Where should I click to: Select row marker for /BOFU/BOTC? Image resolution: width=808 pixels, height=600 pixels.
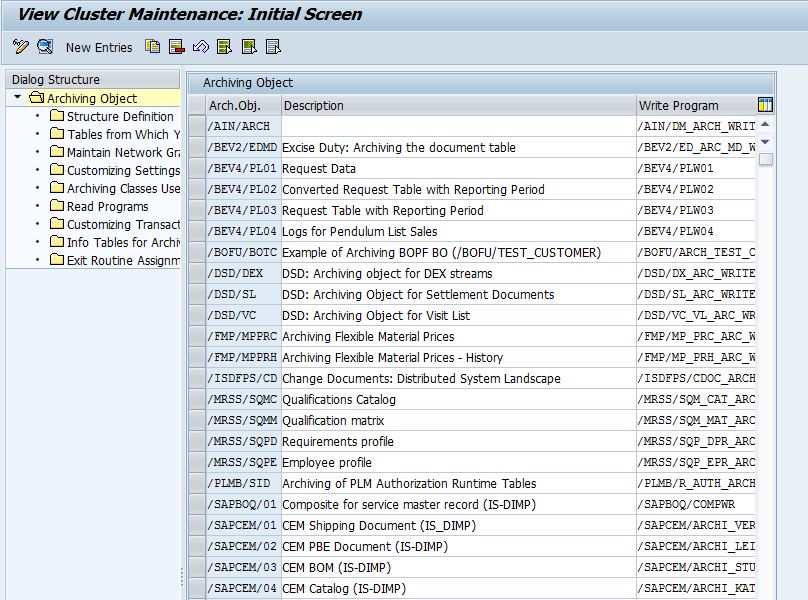point(197,253)
